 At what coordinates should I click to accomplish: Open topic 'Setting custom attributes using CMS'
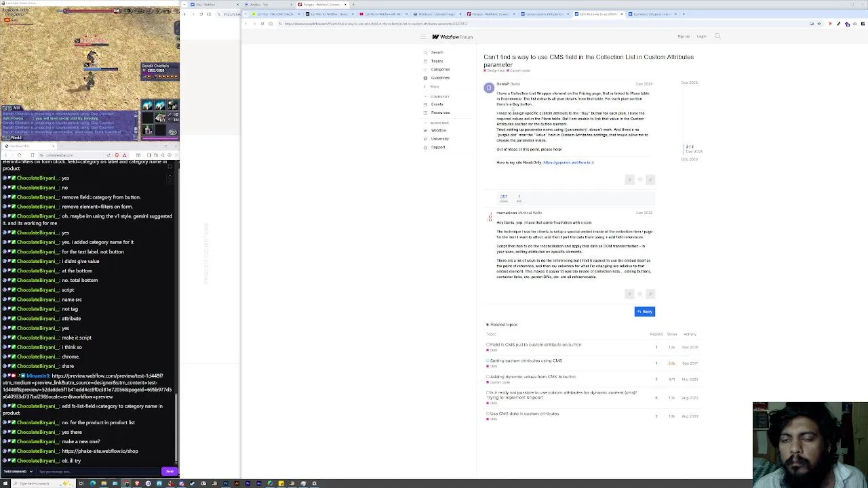click(x=526, y=361)
